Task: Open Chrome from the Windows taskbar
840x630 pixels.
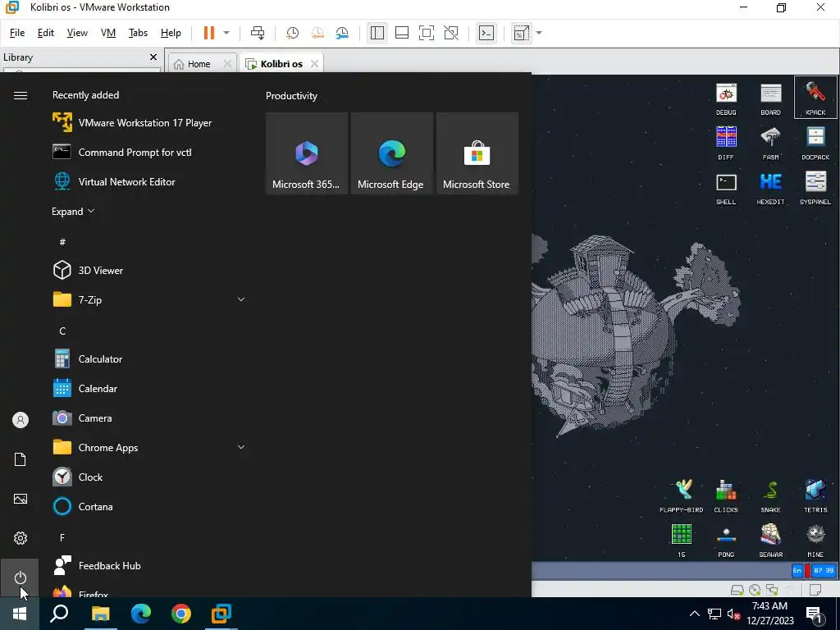Action: [181, 614]
